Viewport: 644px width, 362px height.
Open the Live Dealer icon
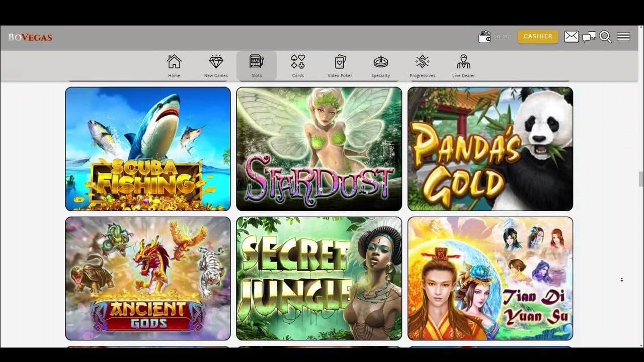point(463,62)
